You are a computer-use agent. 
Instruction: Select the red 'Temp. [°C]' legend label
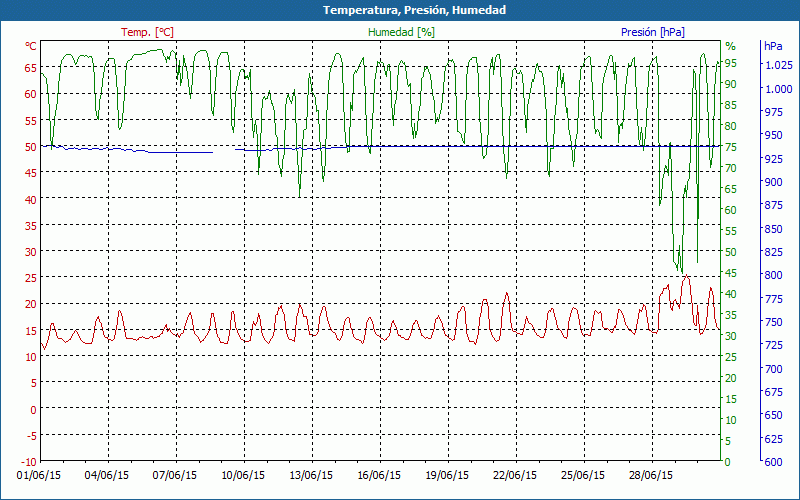[x=147, y=32]
